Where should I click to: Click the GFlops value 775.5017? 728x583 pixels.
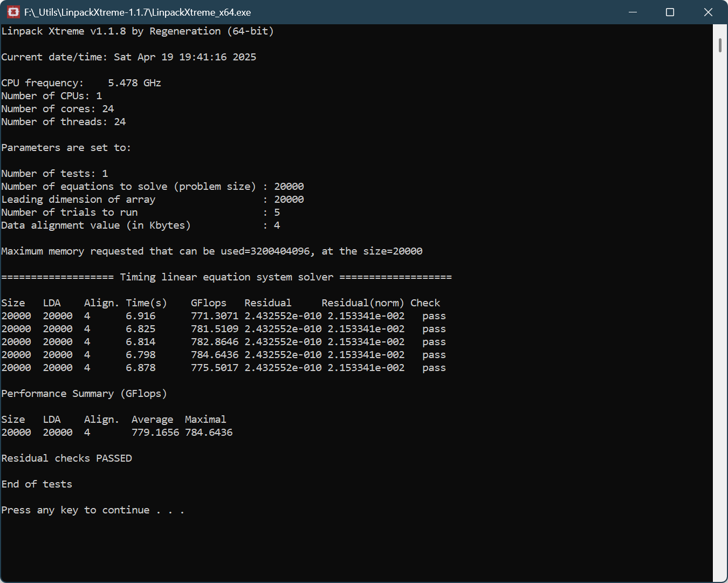tap(215, 368)
